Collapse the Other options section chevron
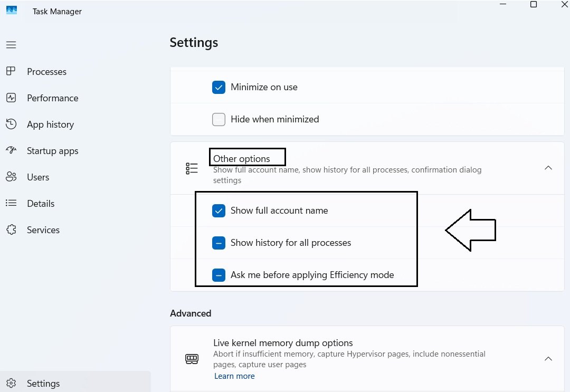The height and width of the screenshot is (392, 570). (548, 168)
